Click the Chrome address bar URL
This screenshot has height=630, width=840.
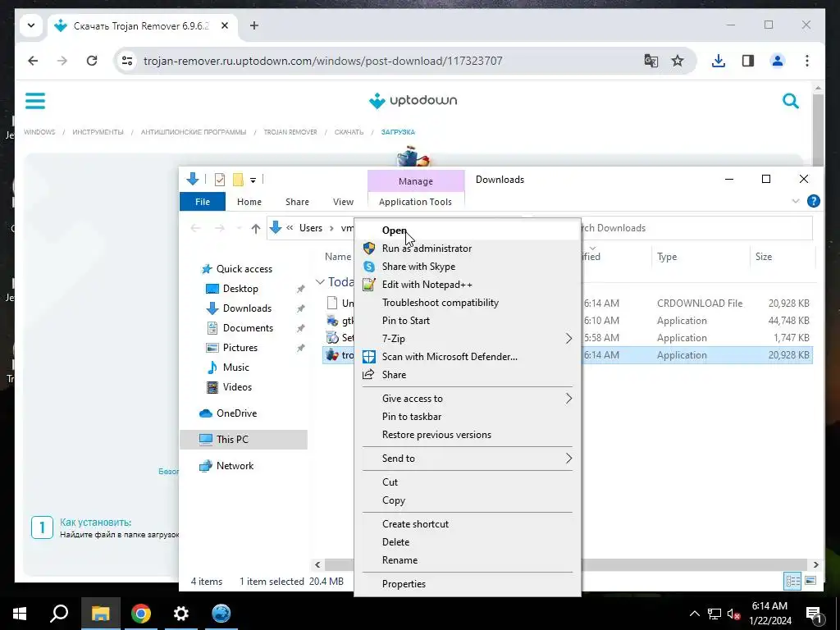(x=323, y=61)
